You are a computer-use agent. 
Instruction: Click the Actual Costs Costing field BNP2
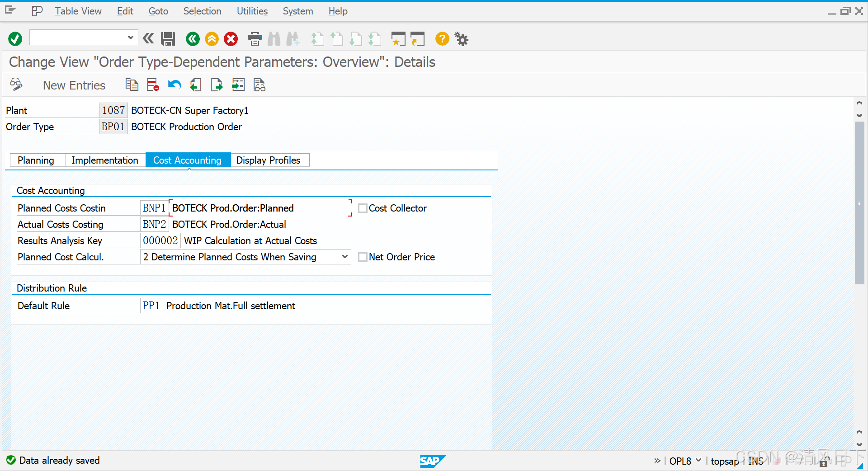[x=154, y=224]
